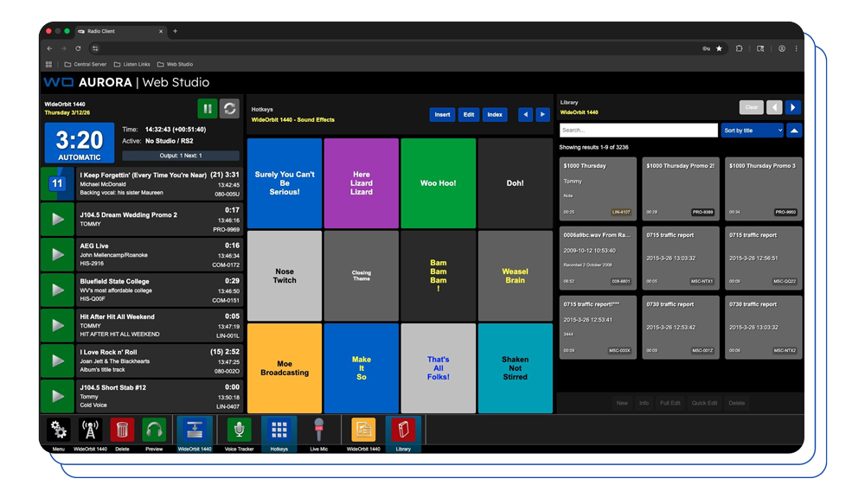Reload the browser page

(x=79, y=48)
